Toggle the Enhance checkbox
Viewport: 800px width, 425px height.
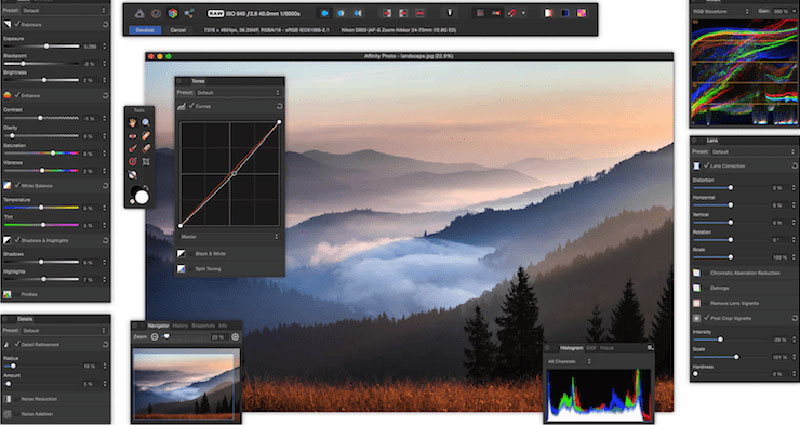(17, 95)
